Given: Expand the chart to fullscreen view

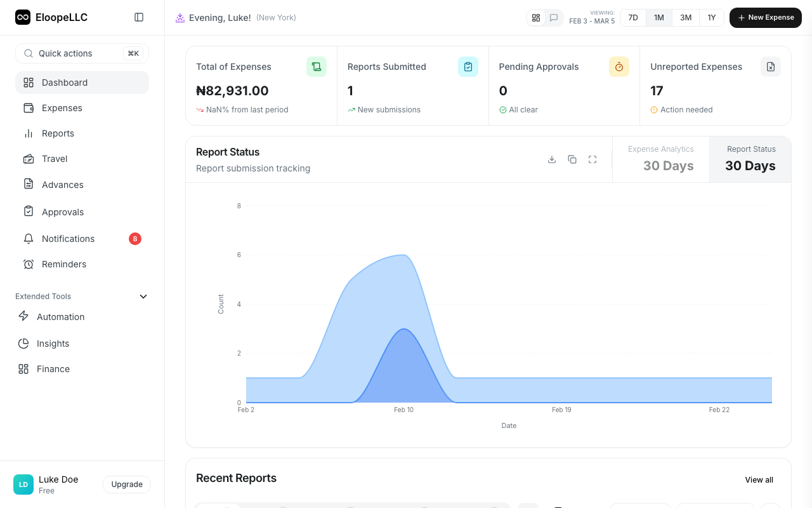Looking at the screenshot, I should 593,159.
